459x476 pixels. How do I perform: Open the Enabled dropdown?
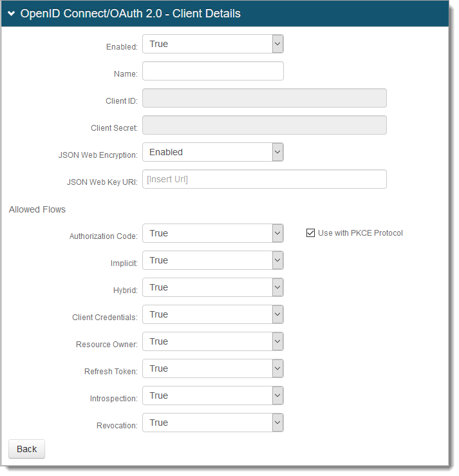(212, 44)
